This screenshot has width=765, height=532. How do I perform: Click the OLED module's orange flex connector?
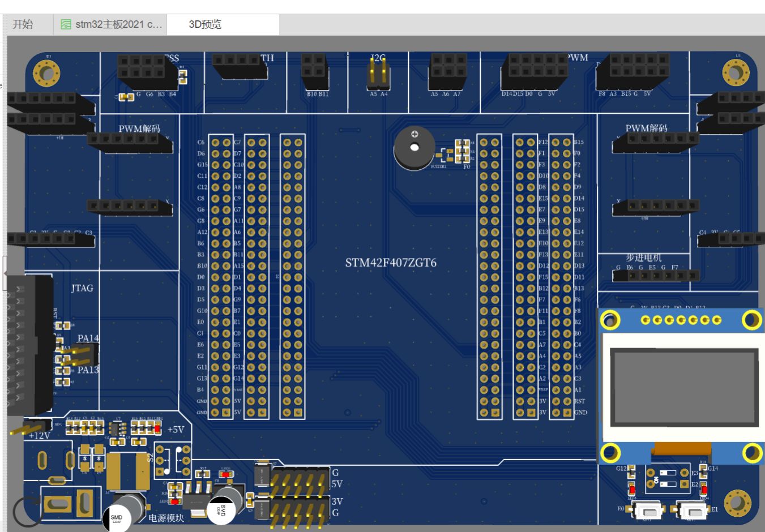click(x=681, y=449)
